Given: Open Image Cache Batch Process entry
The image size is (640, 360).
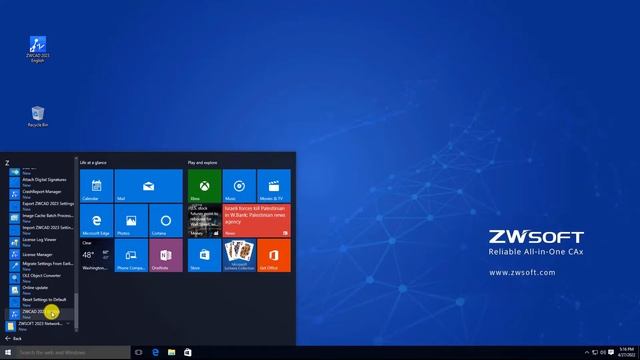Looking at the screenshot, I should point(41,218).
